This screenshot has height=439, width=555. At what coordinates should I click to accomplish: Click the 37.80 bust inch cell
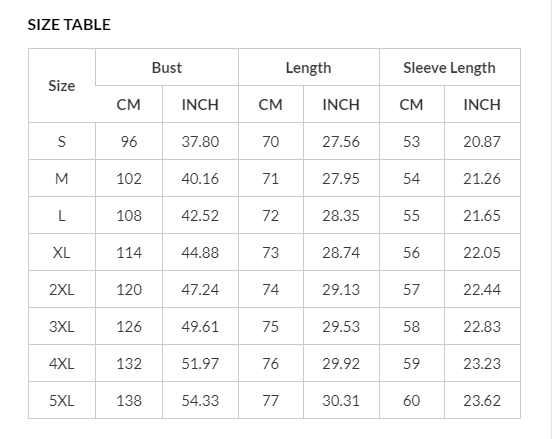200,141
